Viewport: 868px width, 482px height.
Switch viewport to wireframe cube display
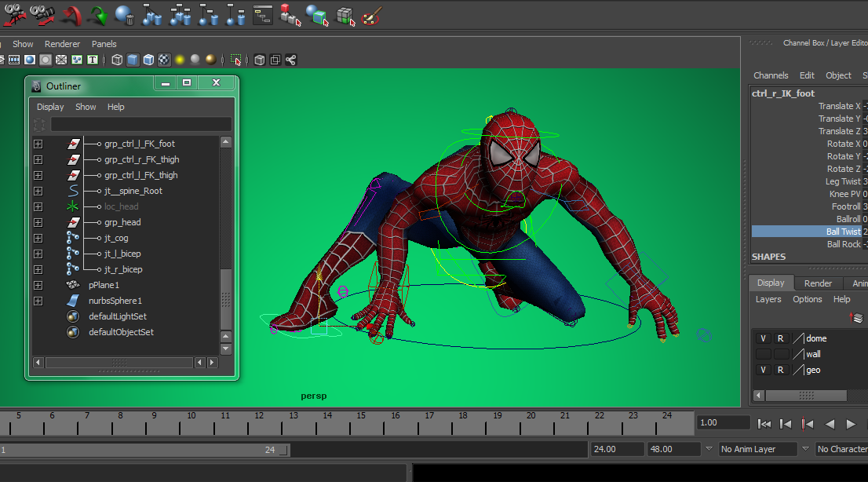(117, 60)
